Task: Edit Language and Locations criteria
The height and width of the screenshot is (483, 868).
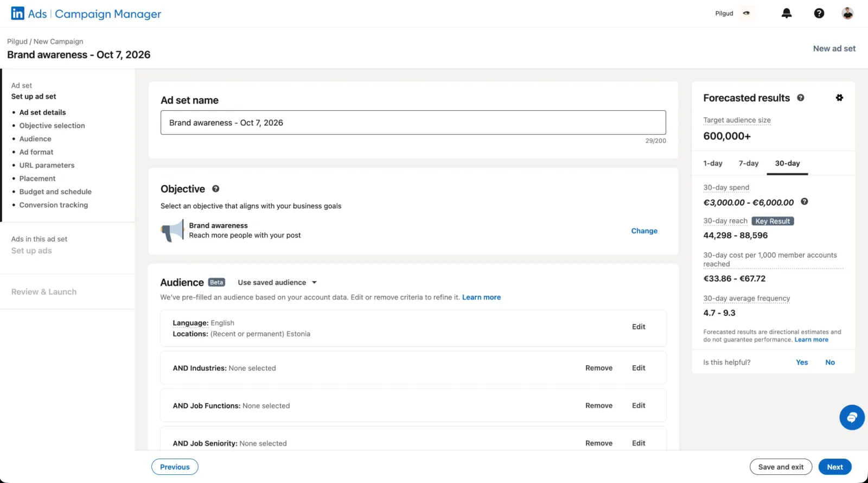Action: click(639, 327)
